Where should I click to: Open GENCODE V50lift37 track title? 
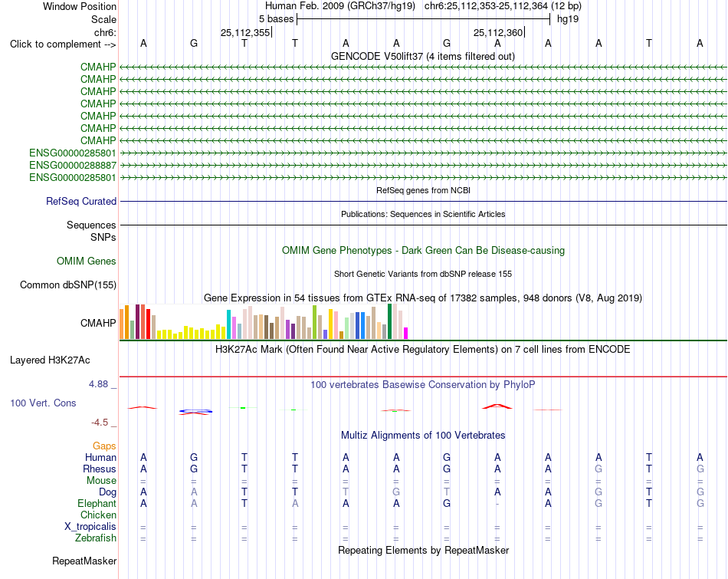[422, 56]
